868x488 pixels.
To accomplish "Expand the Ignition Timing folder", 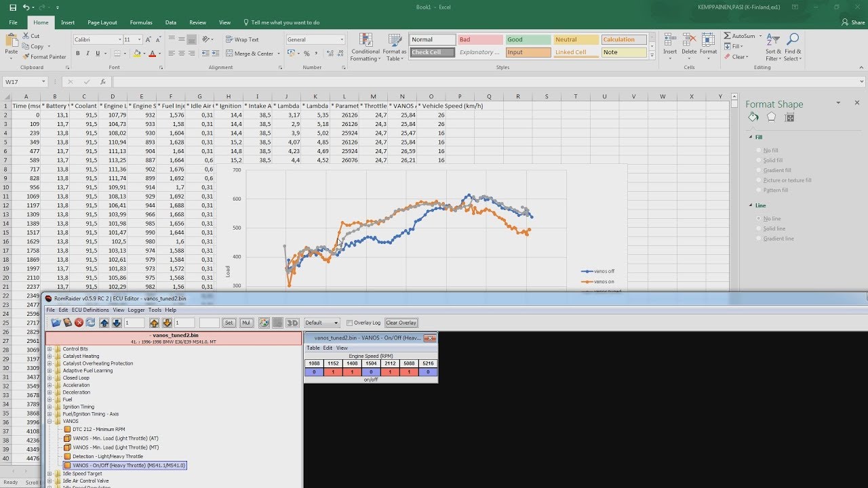I will click(x=50, y=407).
